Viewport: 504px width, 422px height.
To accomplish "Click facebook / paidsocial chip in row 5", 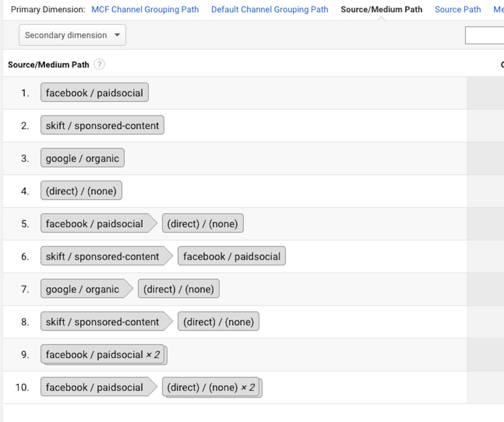I will pyautogui.click(x=99, y=223).
